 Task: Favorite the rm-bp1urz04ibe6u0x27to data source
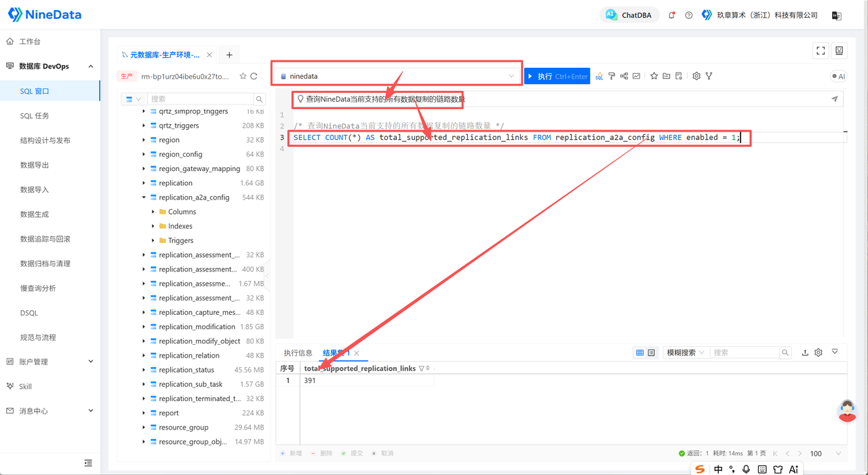click(243, 77)
